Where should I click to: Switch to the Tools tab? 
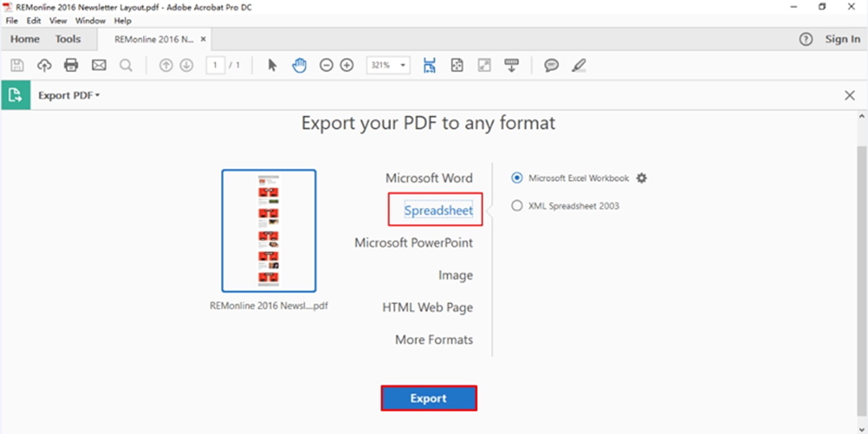tap(68, 39)
